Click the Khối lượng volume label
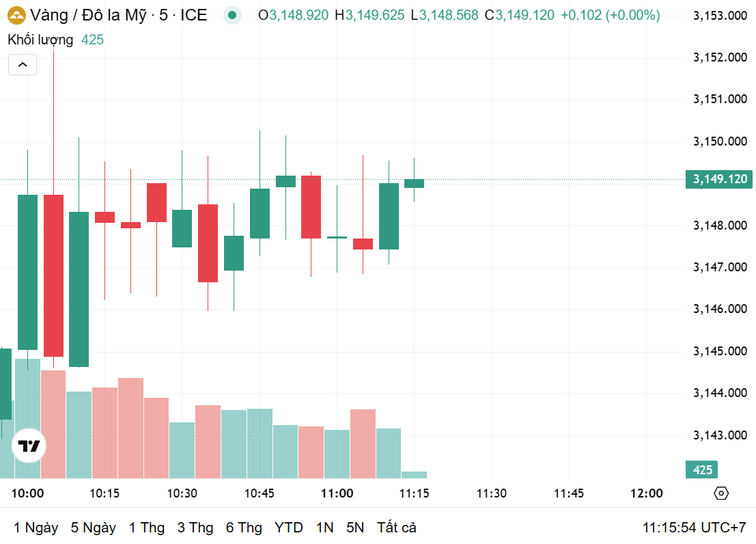This screenshot has width=756, height=544. click(x=40, y=40)
